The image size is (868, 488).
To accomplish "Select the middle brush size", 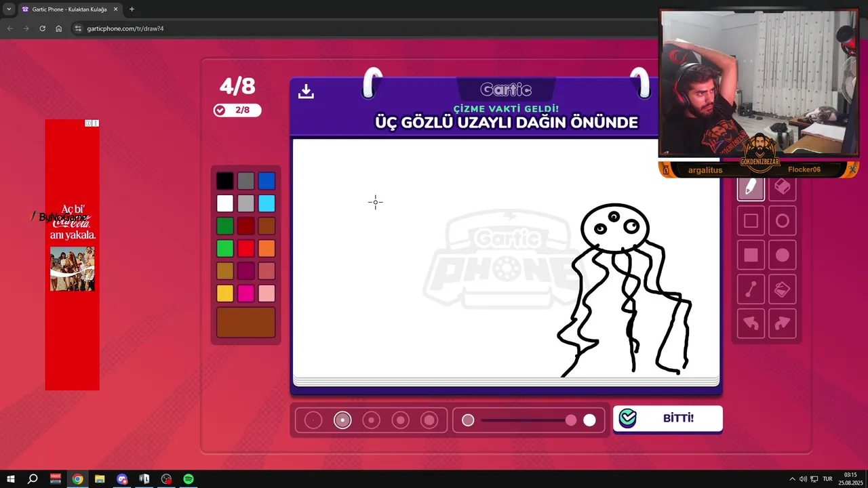I will click(x=372, y=420).
